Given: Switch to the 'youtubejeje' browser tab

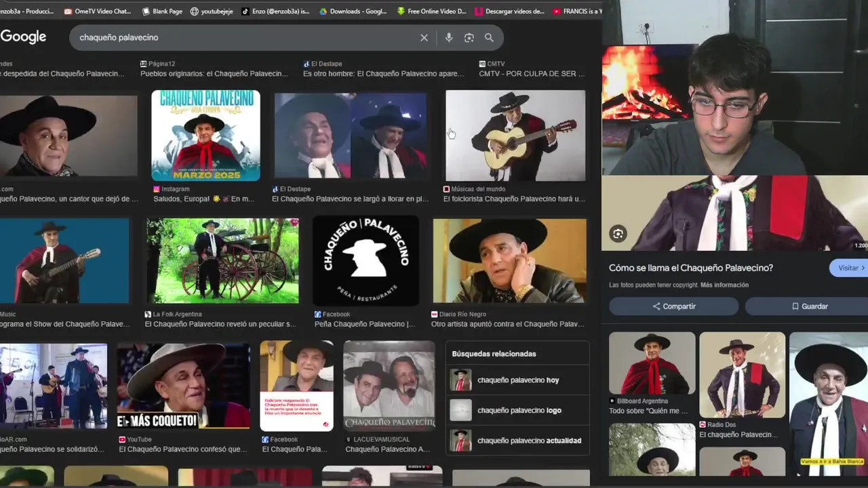Looking at the screenshot, I should pos(212,11).
